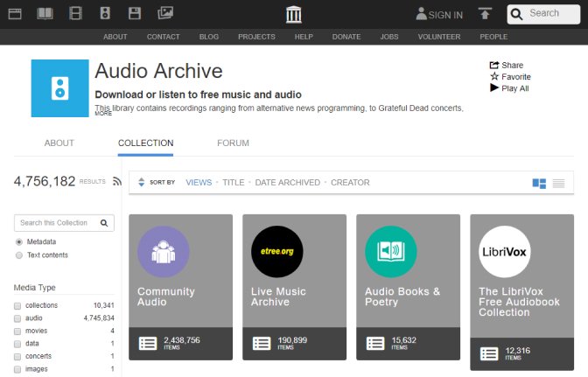Viewport: 588px width, 377px height.
Task: Open Audio Books & Poetry title link
Action: 402,297
